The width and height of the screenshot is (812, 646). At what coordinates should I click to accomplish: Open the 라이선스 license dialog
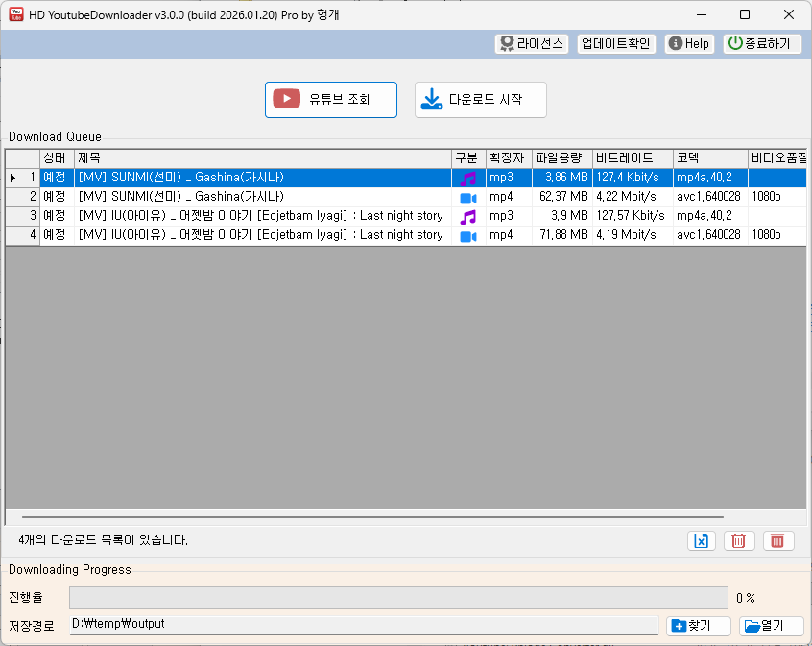[532, 43]
